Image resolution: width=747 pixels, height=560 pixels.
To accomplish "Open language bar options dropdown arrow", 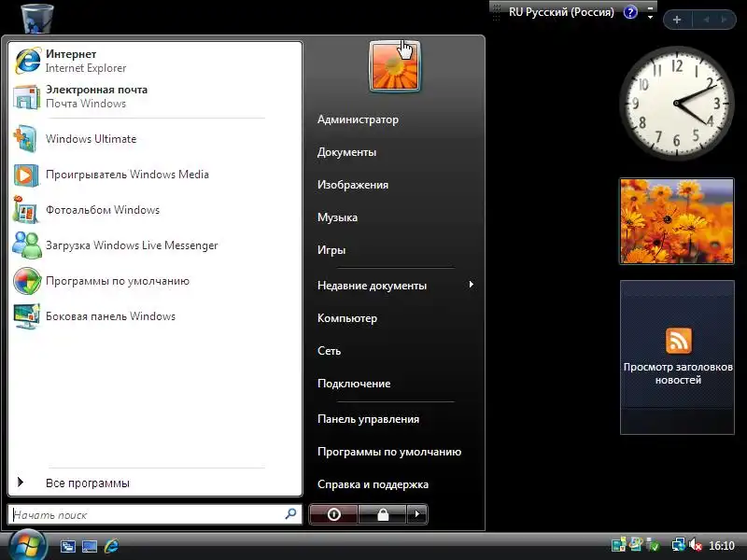I will pos(650,17).
